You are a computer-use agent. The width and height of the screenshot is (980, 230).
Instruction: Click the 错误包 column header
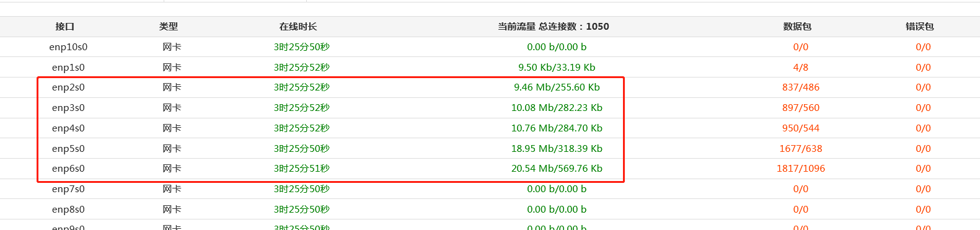click(920, 27)
